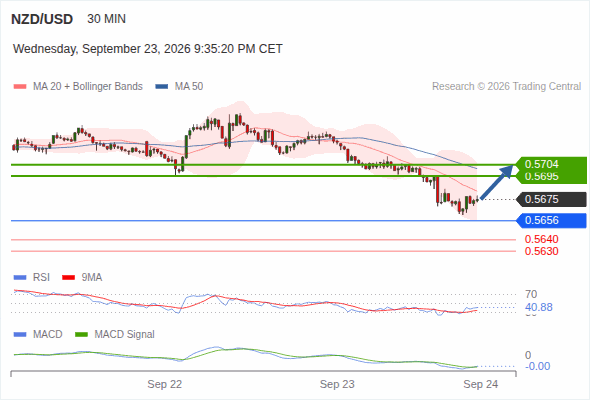Image resolution: width=590 pixels, height=400 pixels.
Task: Click the Sep 24 date axis label
Action: (x=481, y=384)
